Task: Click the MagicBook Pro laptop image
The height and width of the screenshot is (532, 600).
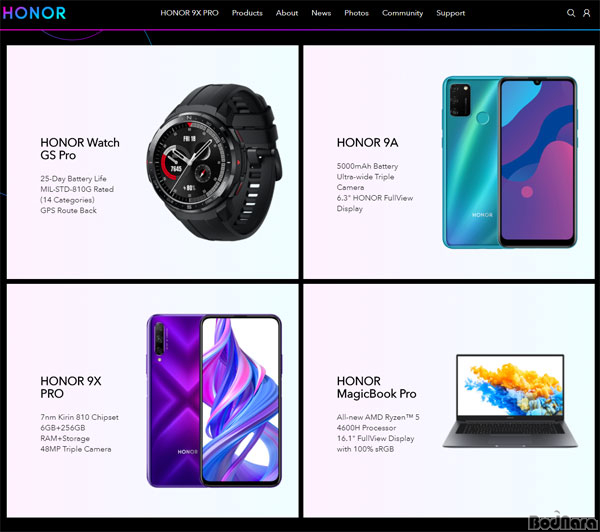Action: click(x=510, y=401)
